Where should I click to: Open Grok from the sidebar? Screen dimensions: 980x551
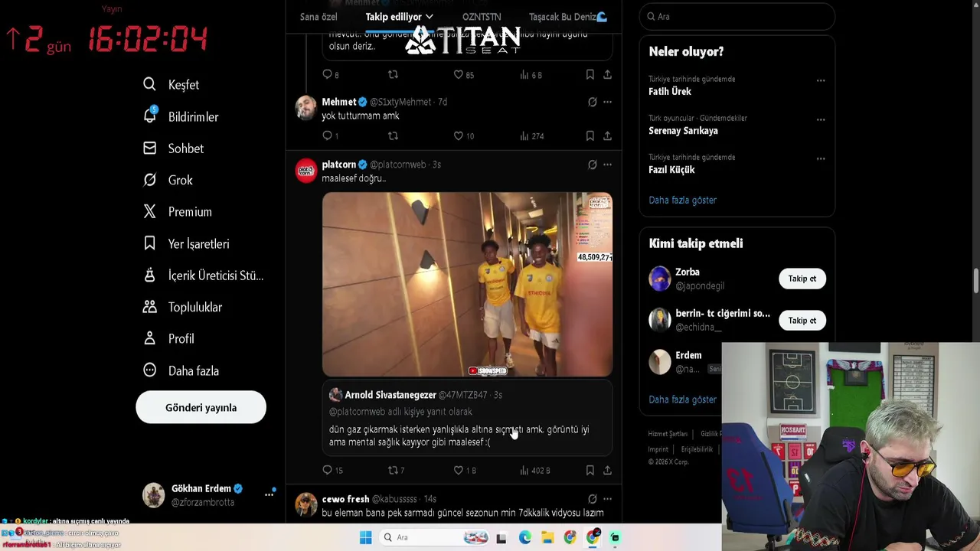point(168,180)
